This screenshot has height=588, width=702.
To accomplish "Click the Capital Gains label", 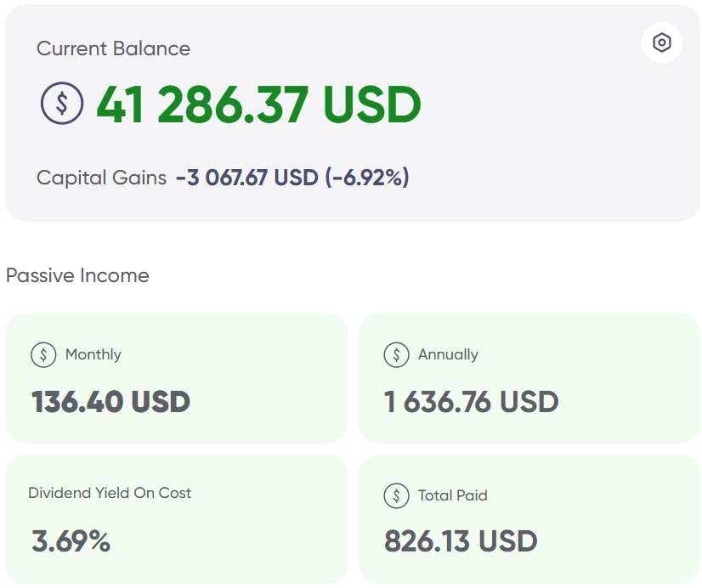I will tap(101, 178).
